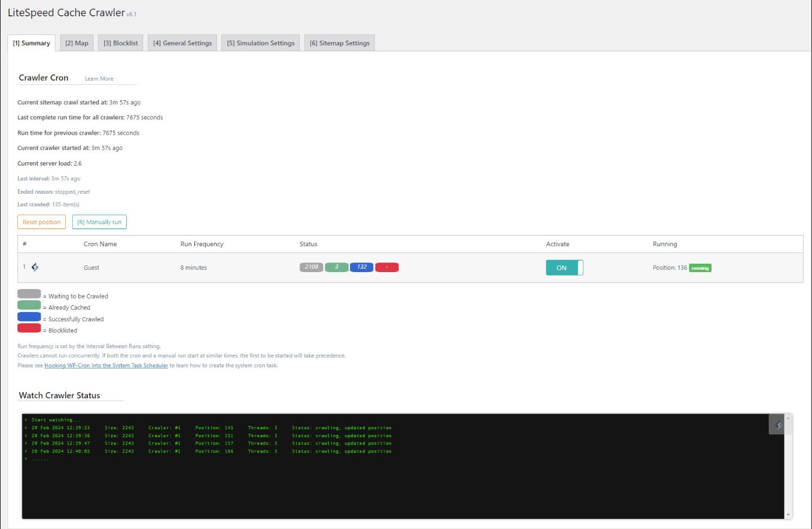Click the console log line at 12:39:25
The height and width of the screenshot is (529, 812).
pyautogui.click(x=208, y=428)
